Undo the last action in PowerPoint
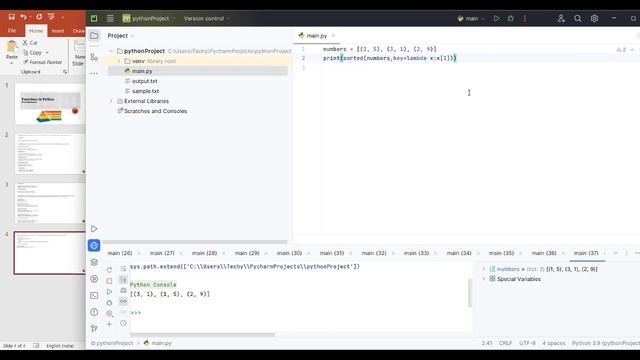Viewport: 640px width, 360px height. [23, 17]
